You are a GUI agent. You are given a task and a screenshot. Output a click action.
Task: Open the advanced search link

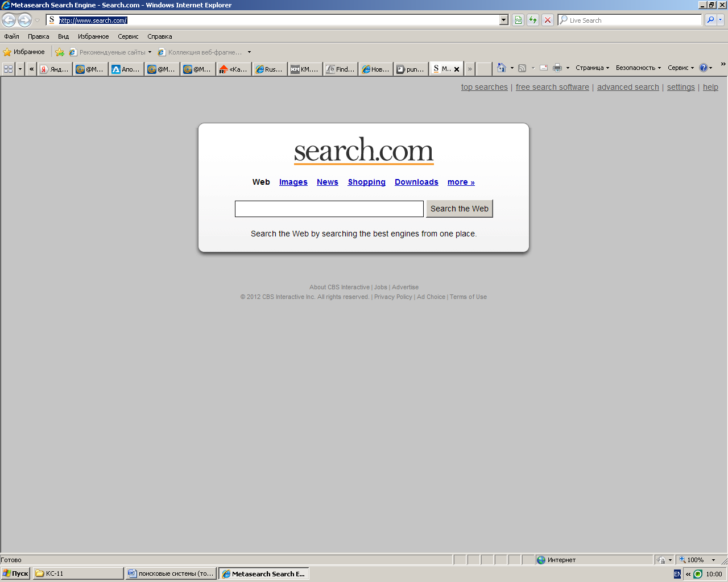point(628,87)
